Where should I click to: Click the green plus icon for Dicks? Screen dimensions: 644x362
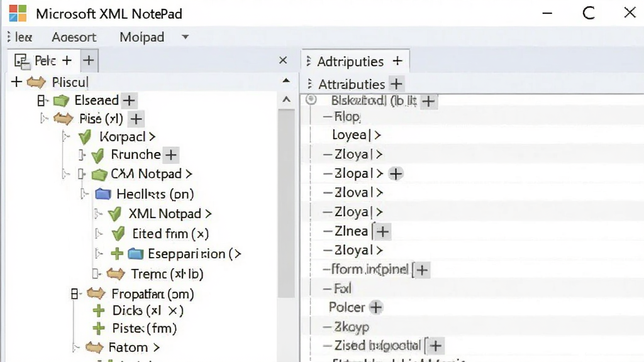99,310
